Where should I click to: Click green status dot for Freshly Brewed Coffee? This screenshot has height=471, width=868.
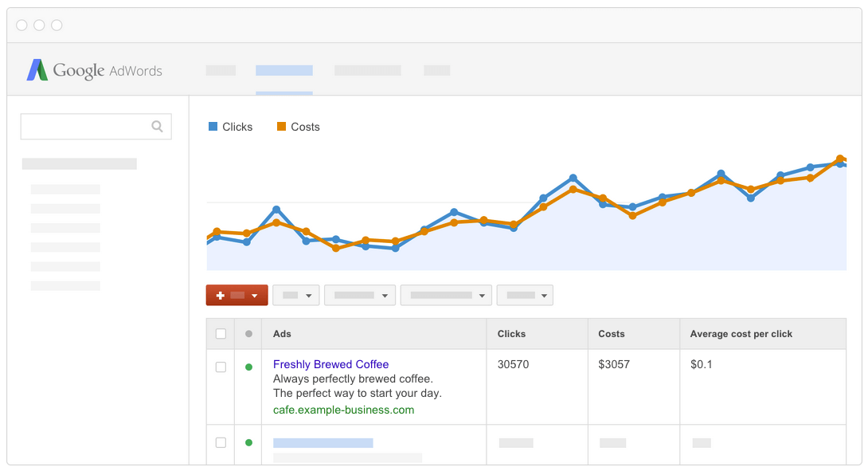[248, 367]
